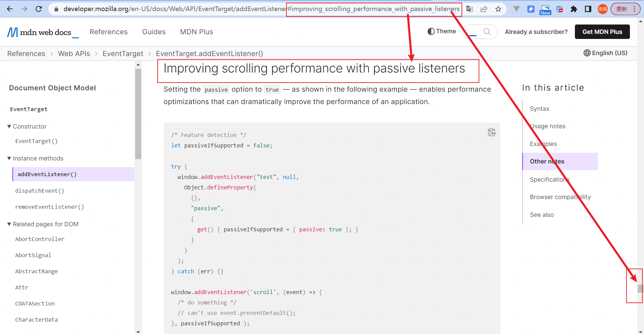Click the MDN search input field

(480, 32)
